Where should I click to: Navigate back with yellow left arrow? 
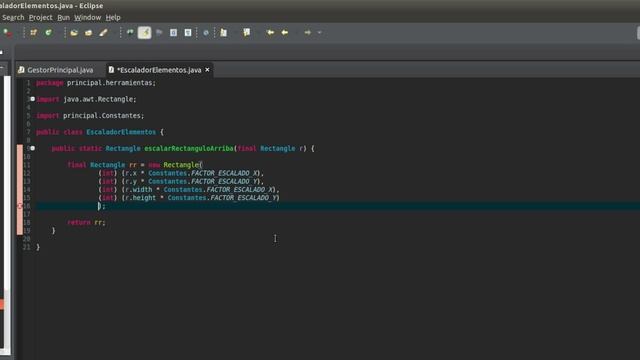click(x=285, y=33)
